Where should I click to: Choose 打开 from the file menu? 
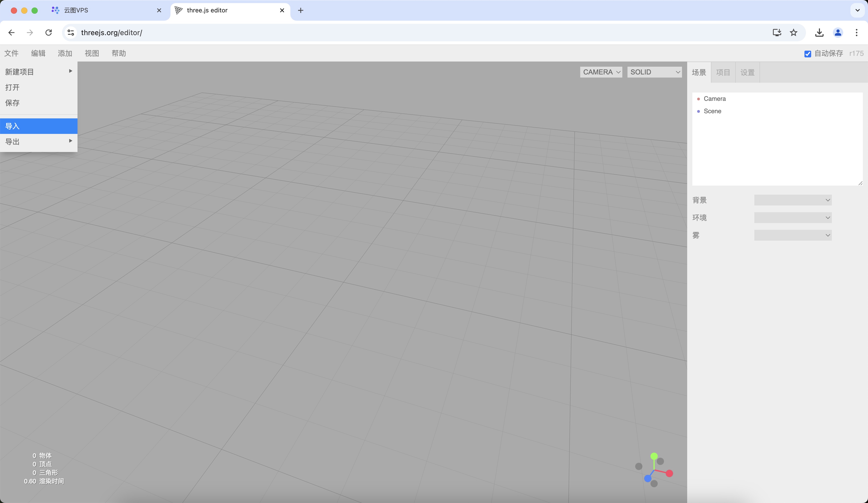pyautogui.click(x=38, y=87)
